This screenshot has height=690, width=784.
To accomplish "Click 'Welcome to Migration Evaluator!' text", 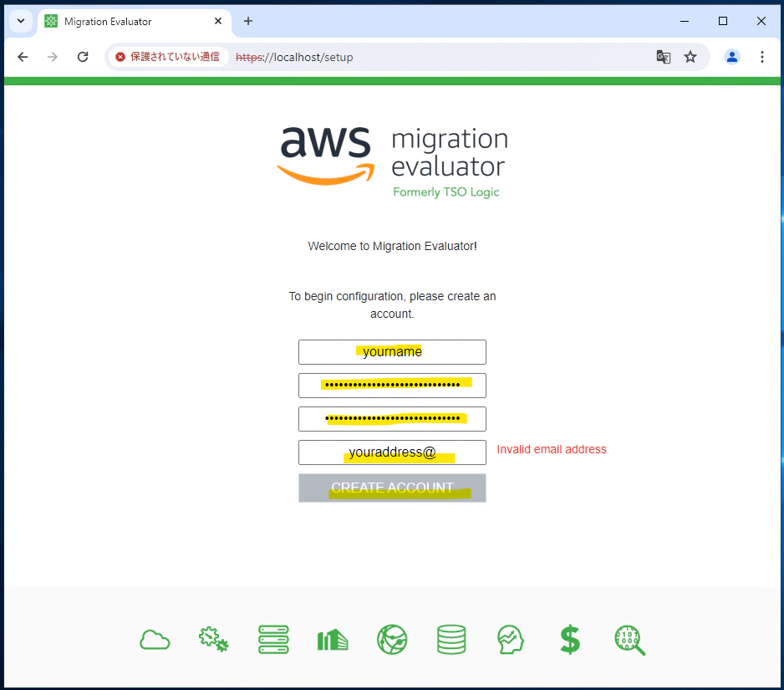I will pos(393,246).
